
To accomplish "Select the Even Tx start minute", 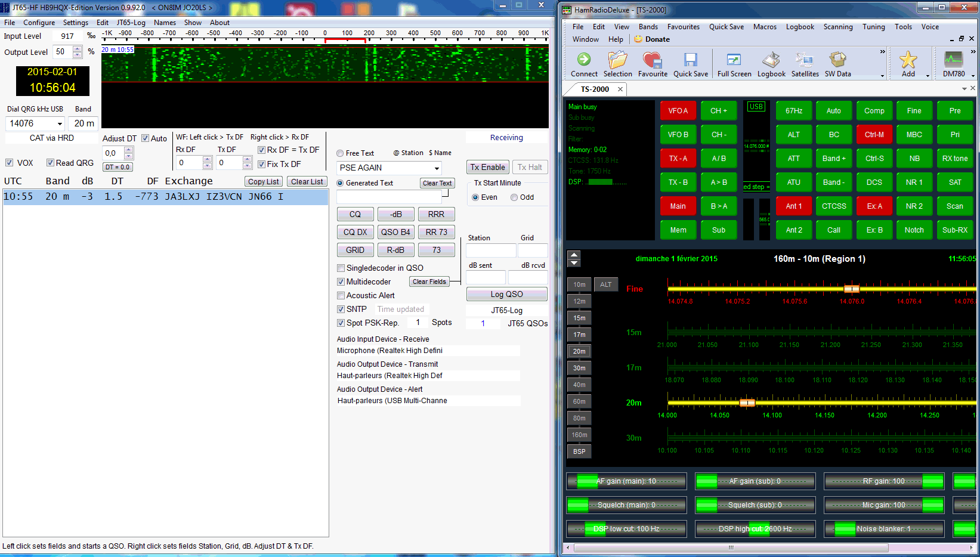I will (475, 197).
